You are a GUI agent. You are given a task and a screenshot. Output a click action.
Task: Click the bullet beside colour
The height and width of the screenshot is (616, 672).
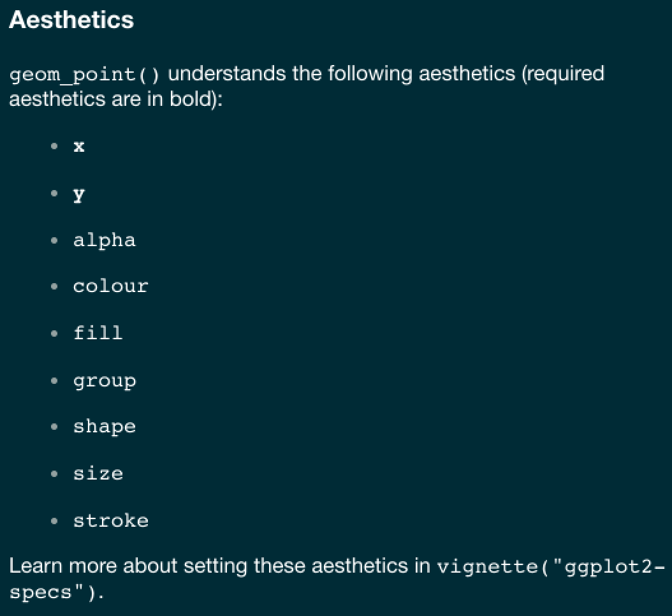[x=54, y=286]
